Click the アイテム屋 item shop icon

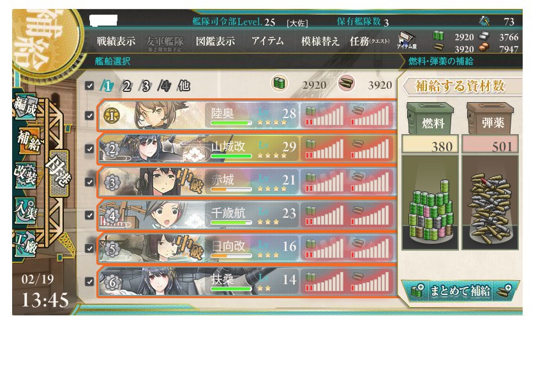(x=407, y=41)
